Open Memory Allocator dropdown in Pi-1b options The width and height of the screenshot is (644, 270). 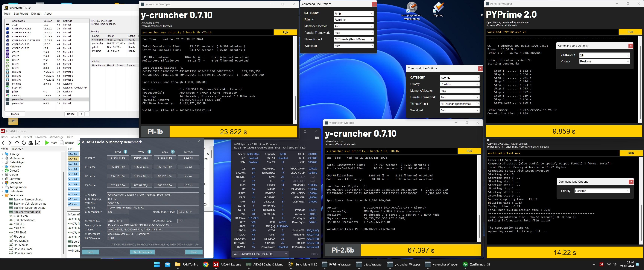coord(353,26)
